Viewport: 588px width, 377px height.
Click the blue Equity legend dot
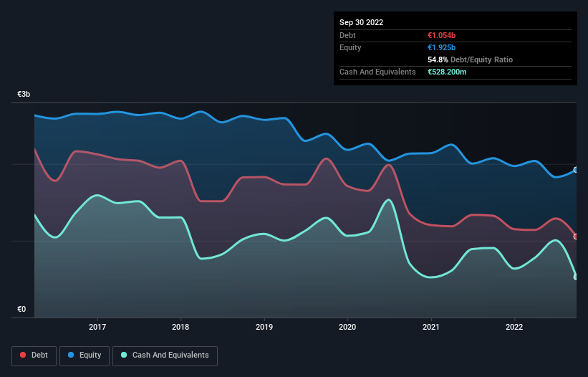coord(71,355)
